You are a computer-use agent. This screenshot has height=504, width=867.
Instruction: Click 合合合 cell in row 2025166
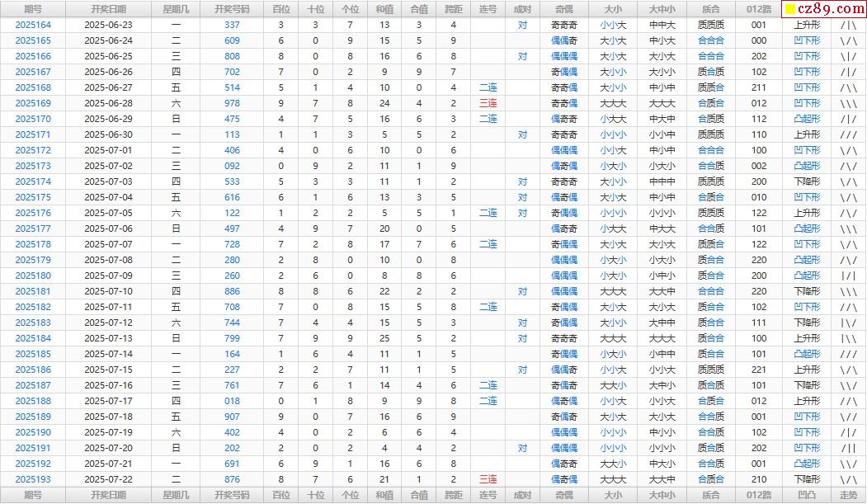[x=710, y=56]
